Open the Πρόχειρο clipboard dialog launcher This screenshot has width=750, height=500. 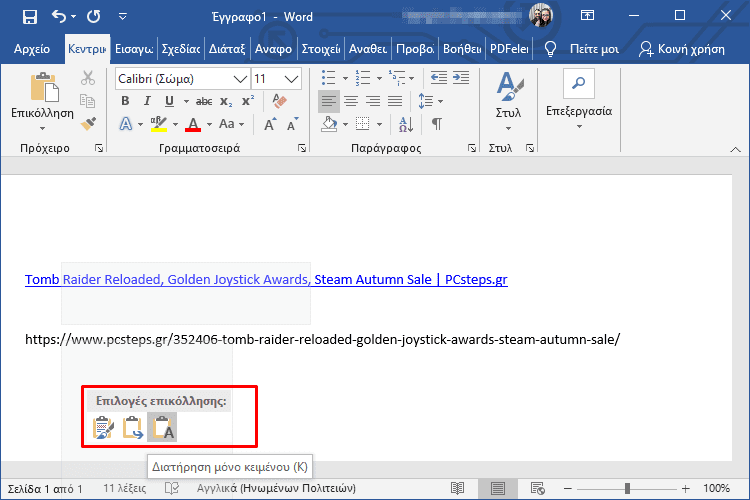point(99,148)
